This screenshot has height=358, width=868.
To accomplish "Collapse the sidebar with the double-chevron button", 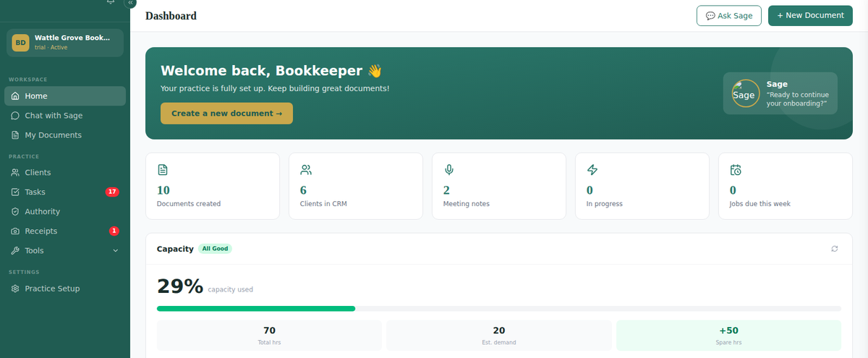I will pyautogui.click(x=130, y=3).
